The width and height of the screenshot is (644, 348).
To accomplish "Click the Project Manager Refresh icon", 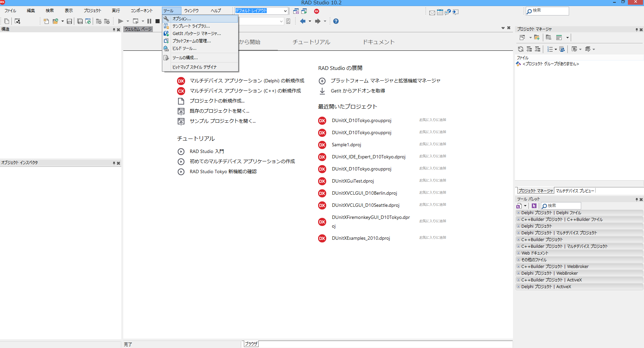I will [521, 49].
